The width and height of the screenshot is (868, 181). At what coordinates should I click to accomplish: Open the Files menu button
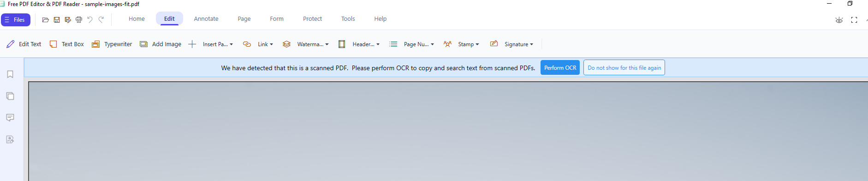16,20
